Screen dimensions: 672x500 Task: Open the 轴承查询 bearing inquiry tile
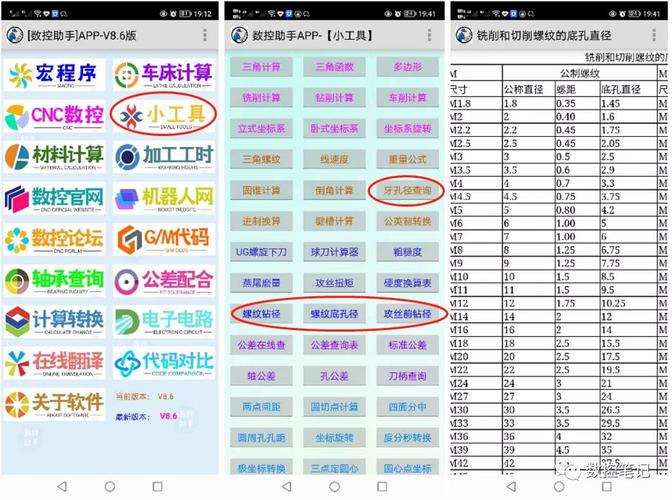54,281
